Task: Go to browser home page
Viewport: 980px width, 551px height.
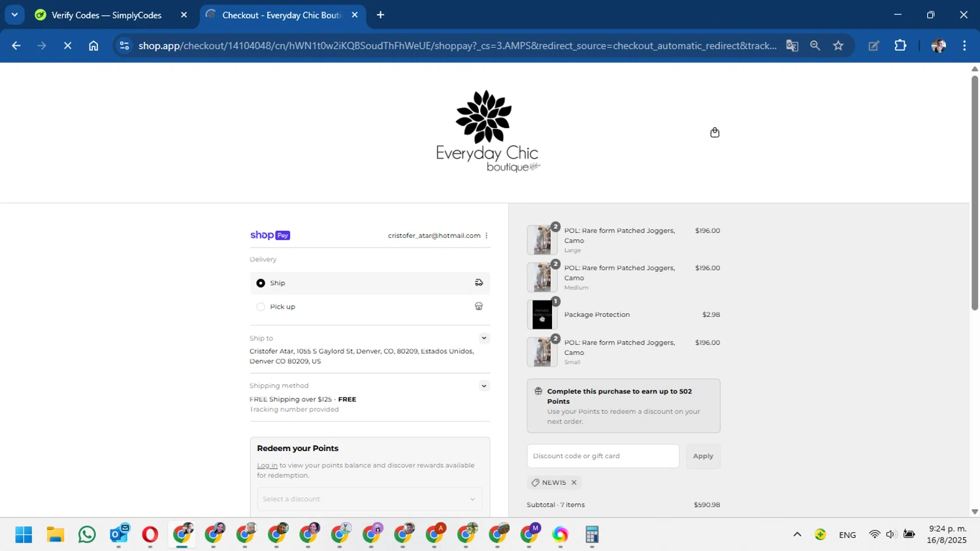Action: point(93,46)
